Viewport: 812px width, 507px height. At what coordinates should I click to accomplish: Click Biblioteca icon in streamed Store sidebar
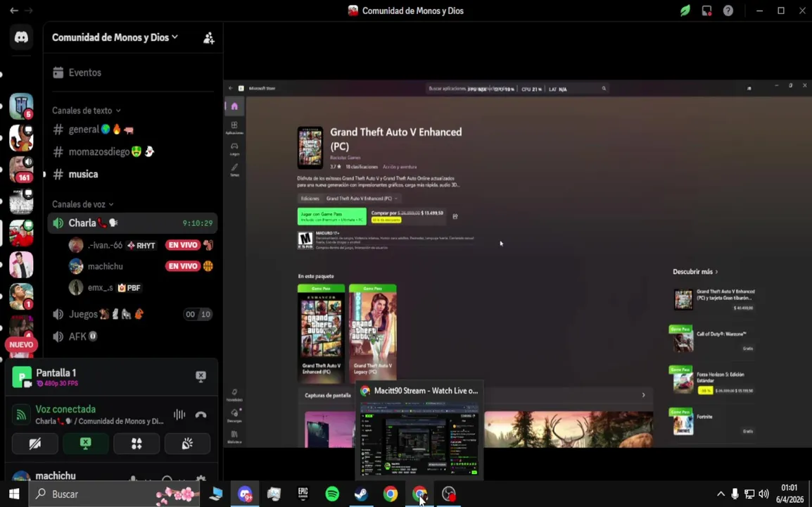(234, 437)
